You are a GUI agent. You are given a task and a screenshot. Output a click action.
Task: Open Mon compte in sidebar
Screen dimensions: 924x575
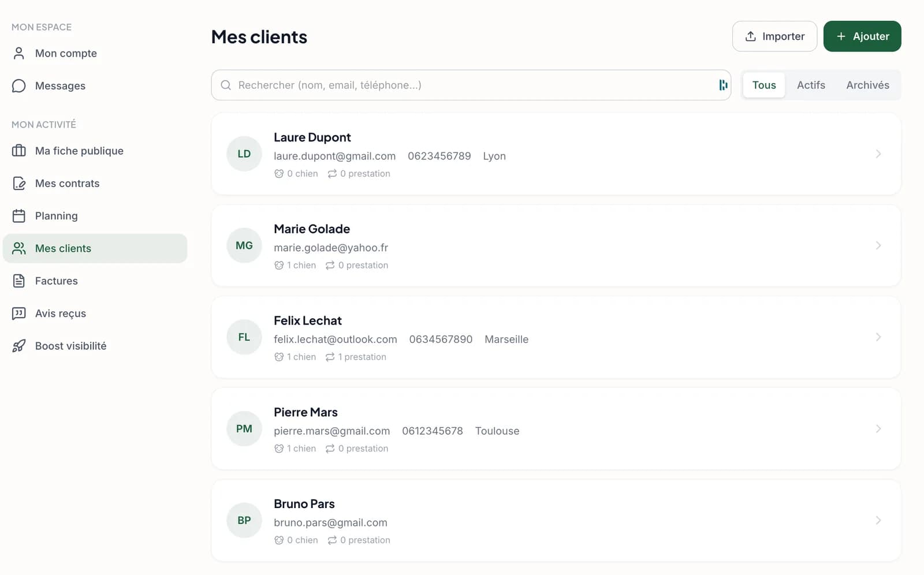click(x=95, y=53)
